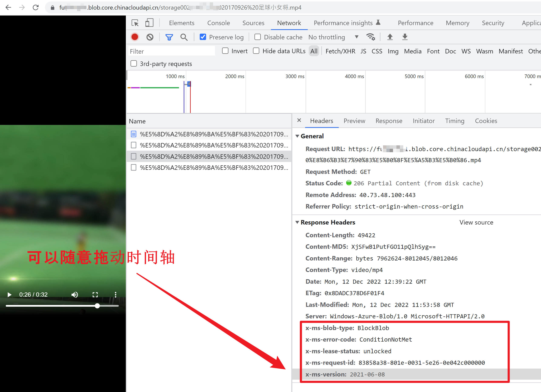Click into the Filter text field
The image size is (541, 392).
coord(171,51)
